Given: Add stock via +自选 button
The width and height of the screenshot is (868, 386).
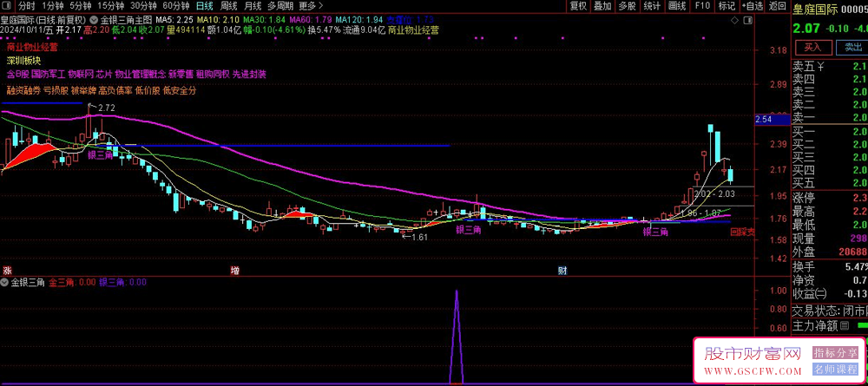Looking at the screenshot, I should click(x=753, y=6).
